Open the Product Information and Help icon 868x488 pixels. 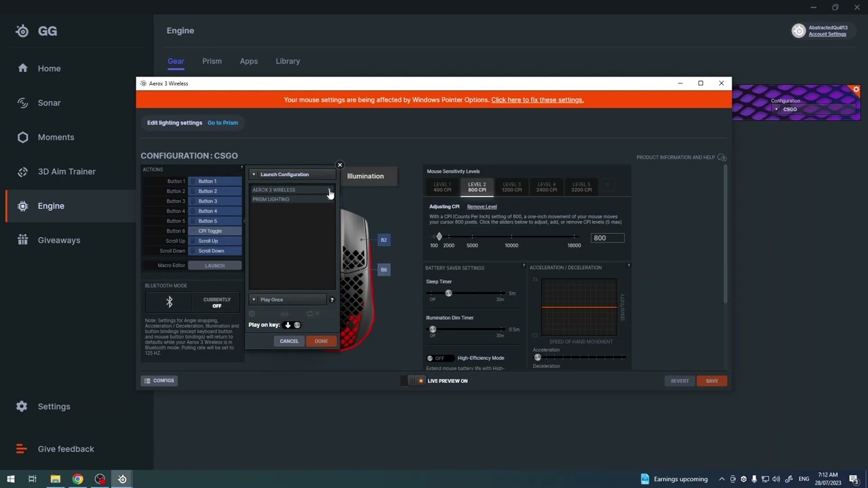point(722,157)
